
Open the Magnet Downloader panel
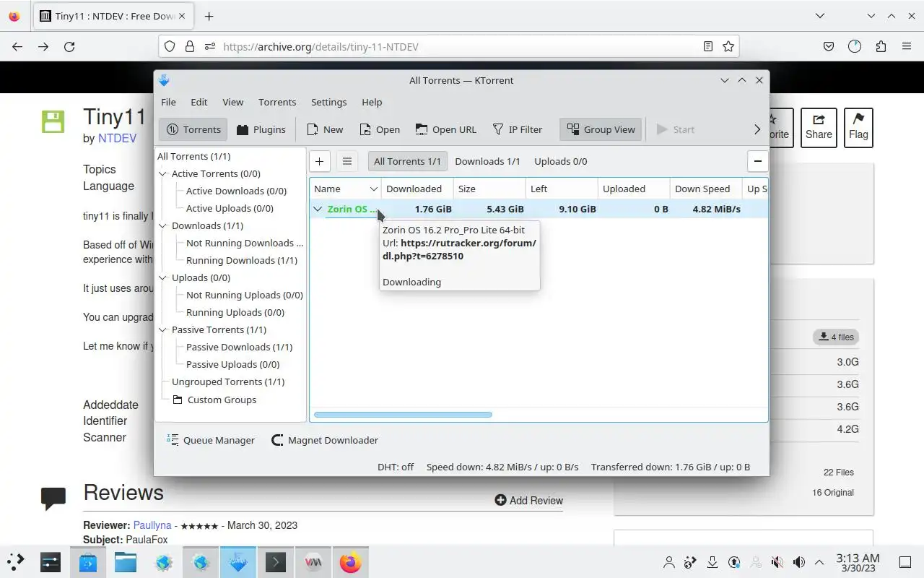(x=324, y=440)
